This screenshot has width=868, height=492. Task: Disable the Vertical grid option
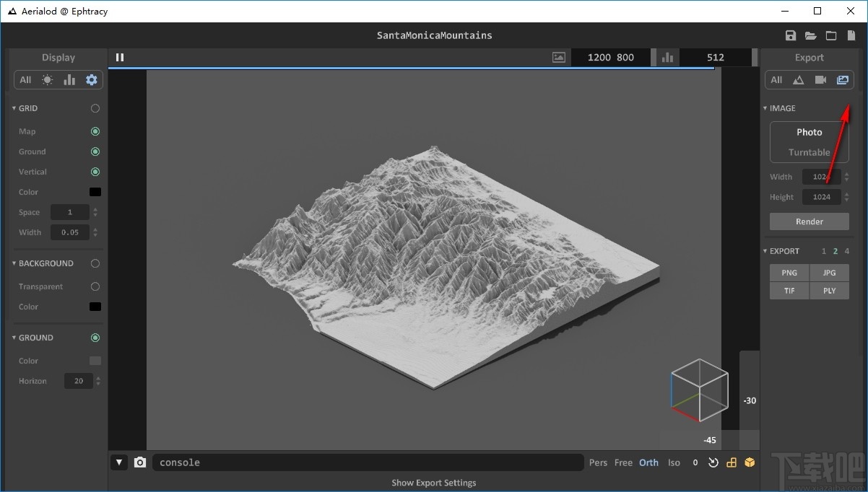click(95, 172)
